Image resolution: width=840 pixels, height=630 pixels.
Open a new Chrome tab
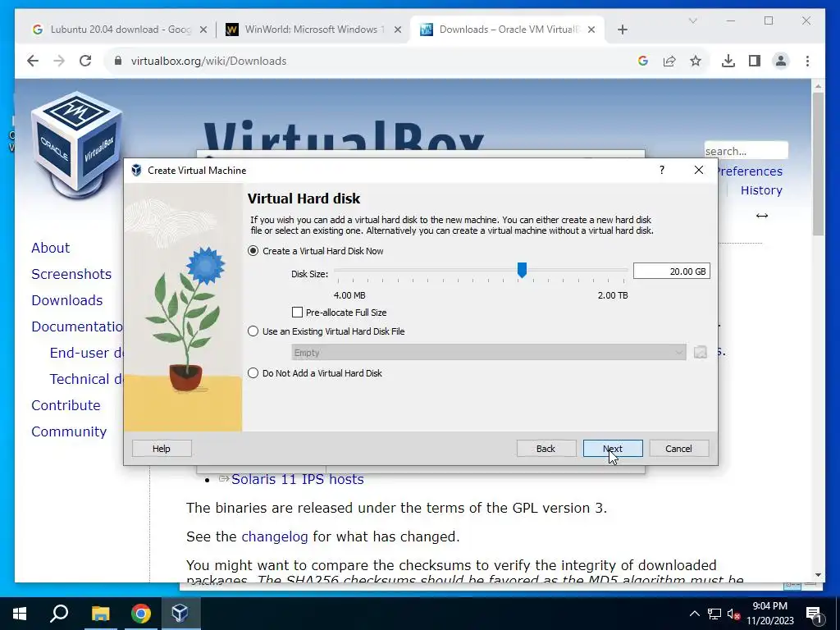coord(622,30)
